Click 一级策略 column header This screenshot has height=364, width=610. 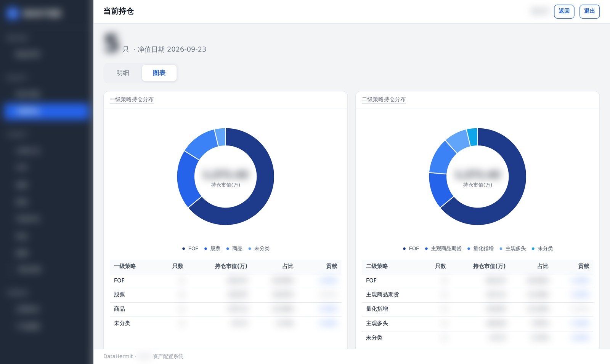(x=125, y=266)
